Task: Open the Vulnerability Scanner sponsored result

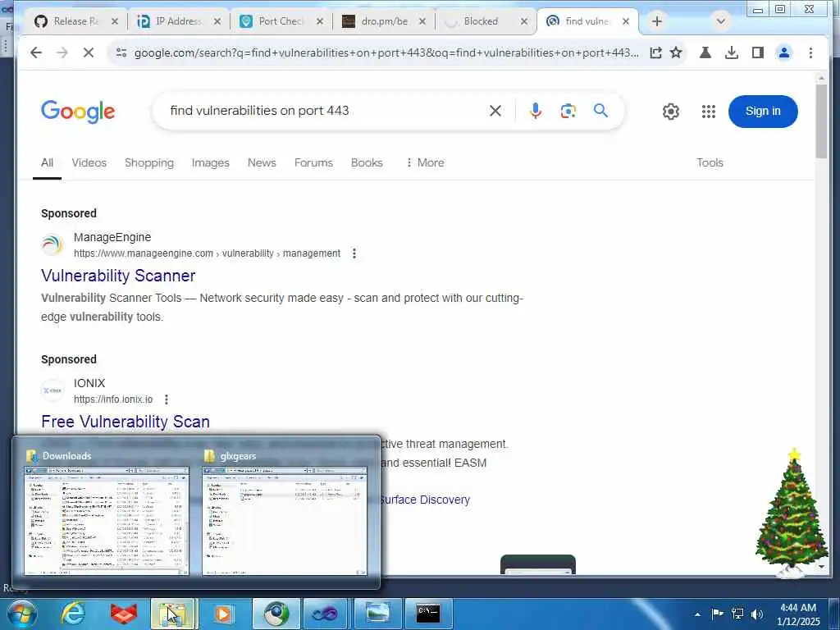Action: coord(118,276)
